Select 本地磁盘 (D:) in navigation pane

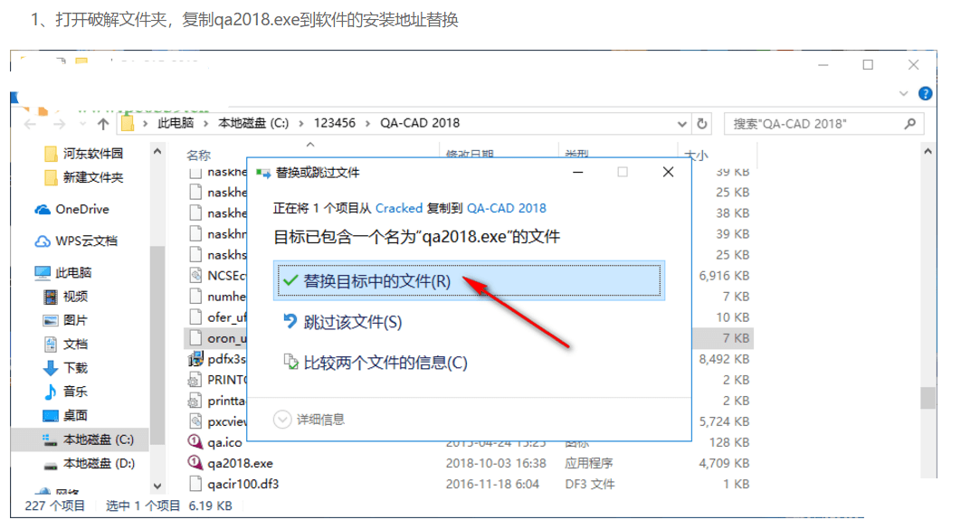[90, 463]
